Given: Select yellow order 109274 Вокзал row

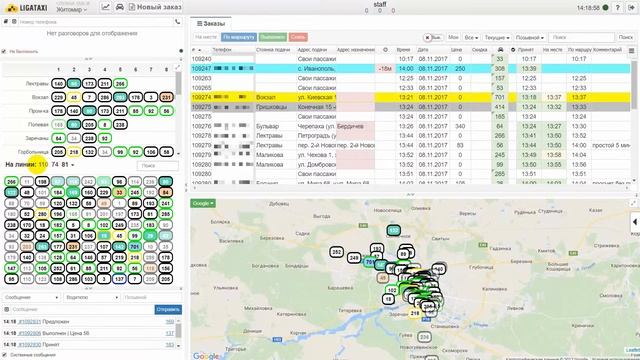Looking at the screenshot, I should pos(411,97).
